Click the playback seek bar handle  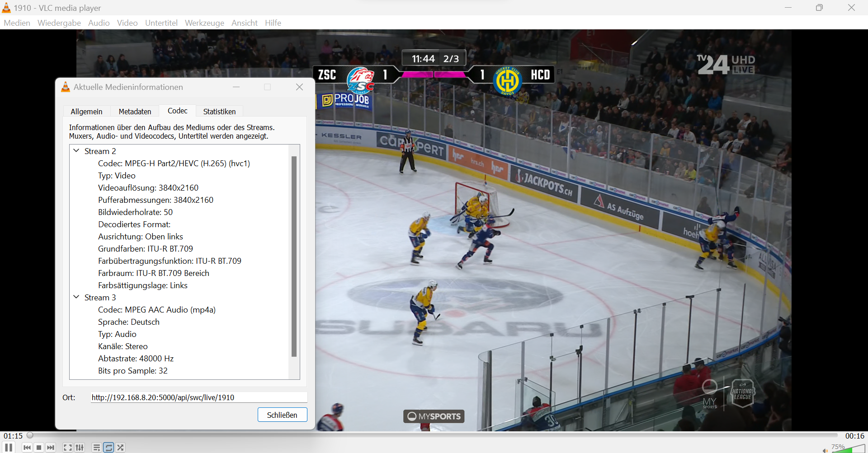[30, 435]
